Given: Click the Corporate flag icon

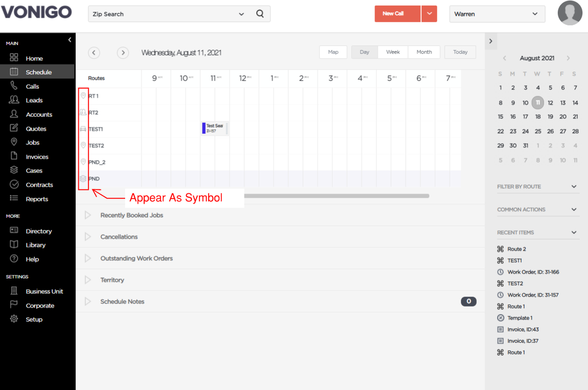Looking at the screenshot, I should click(14, 304).
